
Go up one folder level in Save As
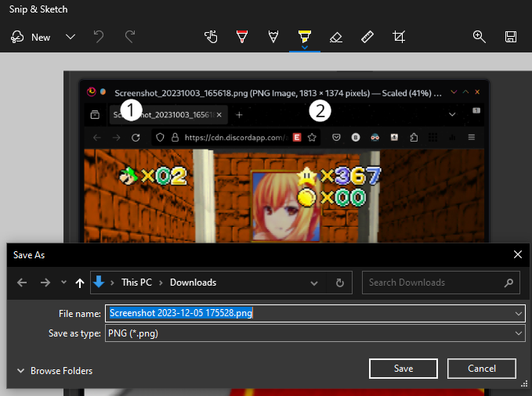point(80,283)
